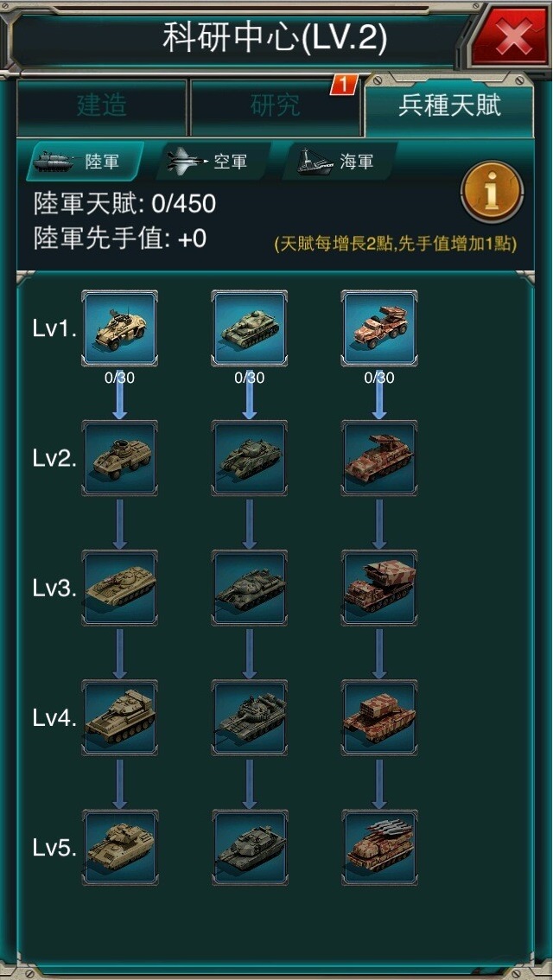Select the 陸軍 army category
Screen dimensions: 553x980
86,162
